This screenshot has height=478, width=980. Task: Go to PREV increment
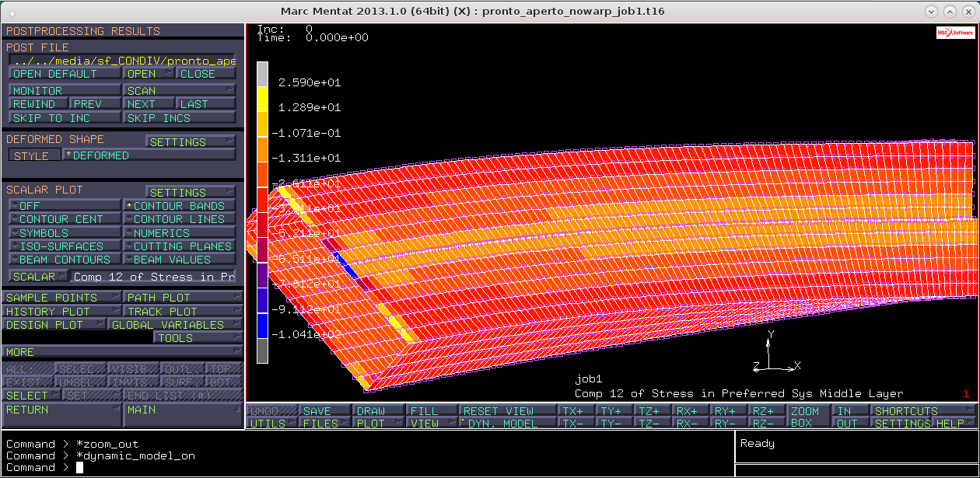(96, 103)
